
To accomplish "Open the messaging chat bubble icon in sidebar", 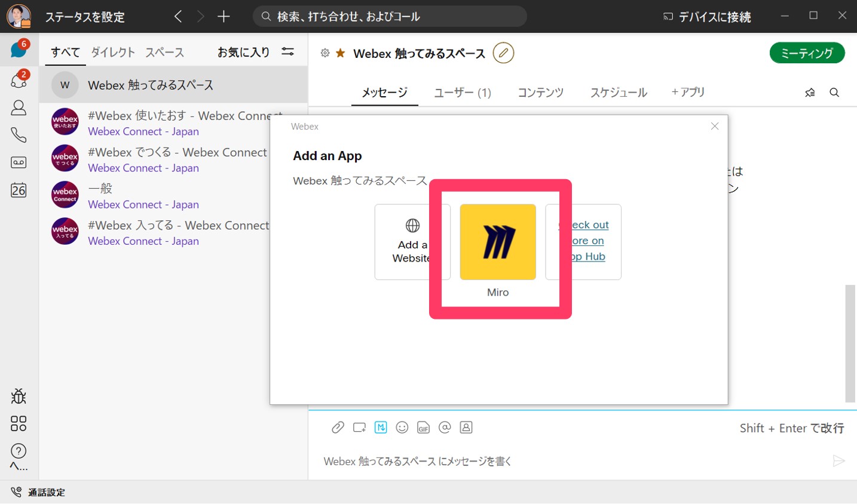I will (x=19, y=50).
